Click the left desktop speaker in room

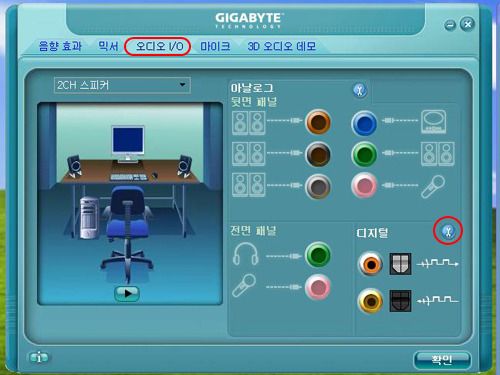(x=75, y=166)
